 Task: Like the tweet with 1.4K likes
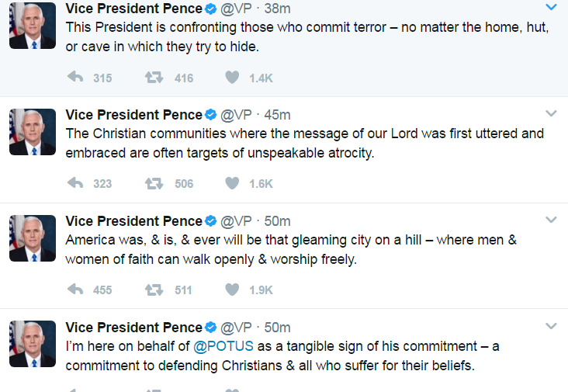pyautogui.click(x=231, y=78)
